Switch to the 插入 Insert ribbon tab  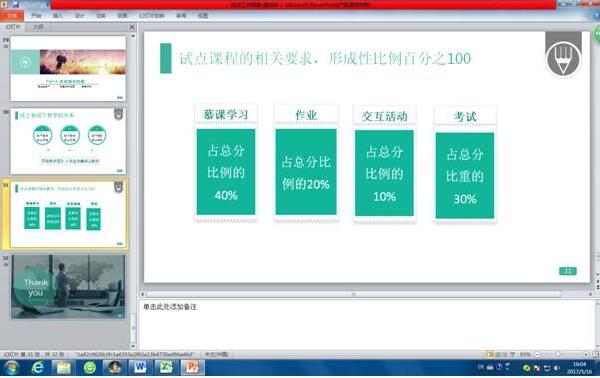pos(57,16)
